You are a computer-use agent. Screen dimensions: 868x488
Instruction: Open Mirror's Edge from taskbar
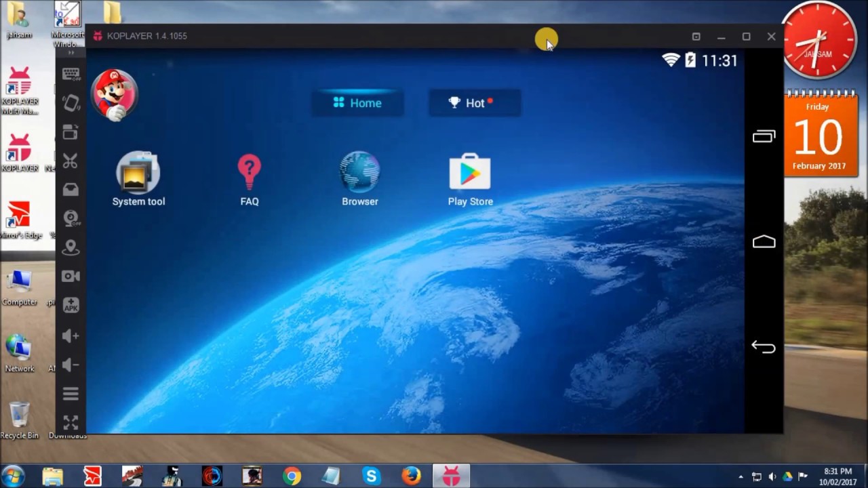pos(92,476)
